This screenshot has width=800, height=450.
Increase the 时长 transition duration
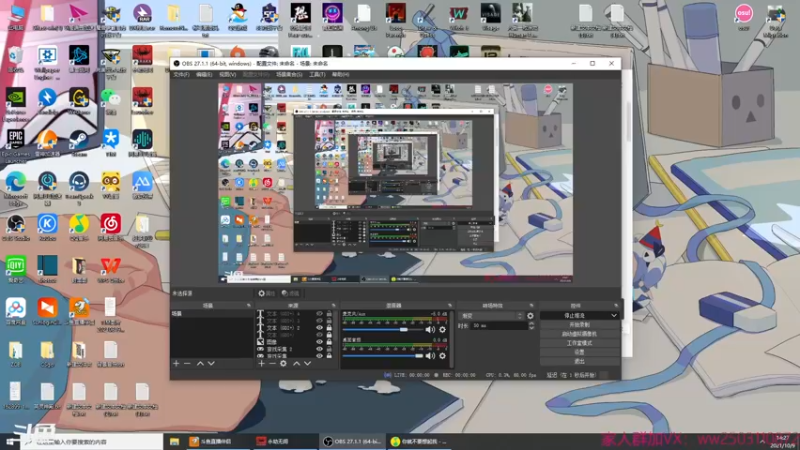coord(531,323)
